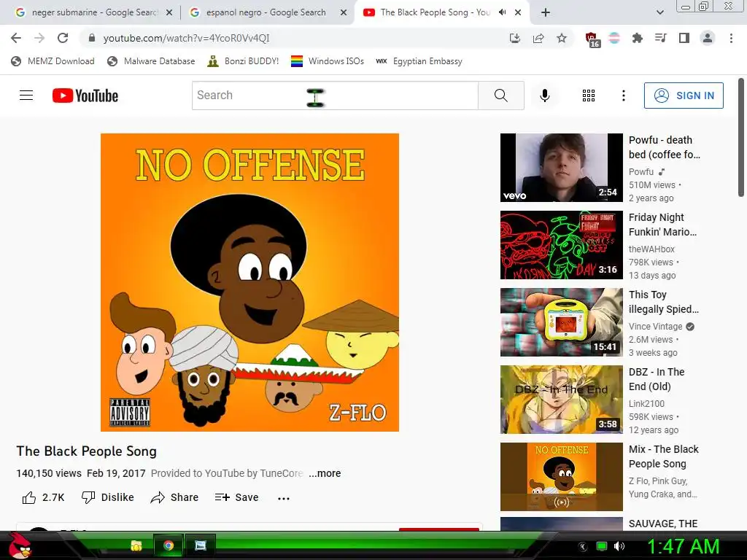747x560 pixels.
Task: Toggle browser side panel
Action: point(684,38)
